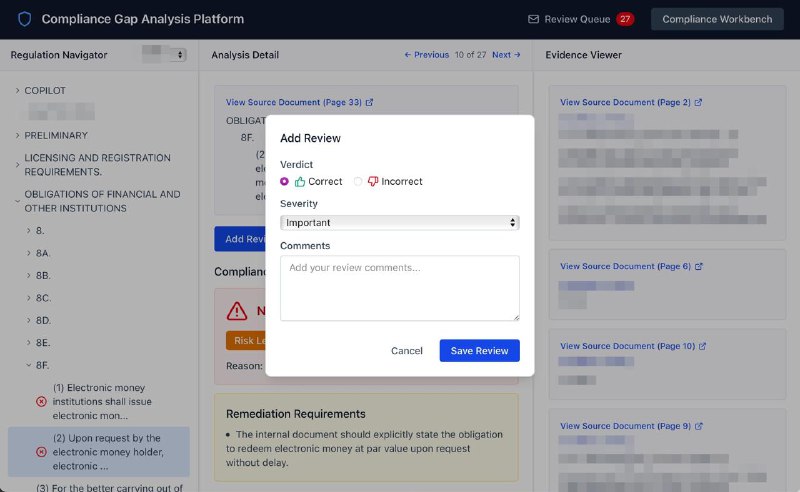Expand Licensing and Registration Requirements node
The height and width of the screenshot is (492, 800).
click(x=17, y=165)
